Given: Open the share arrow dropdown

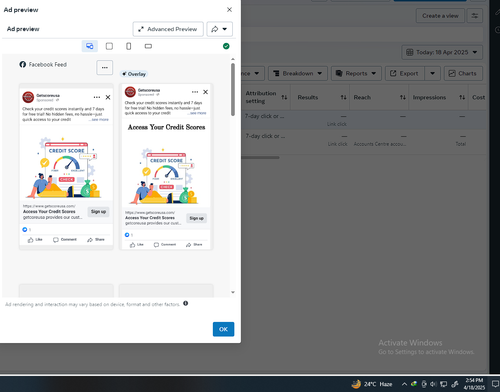Looking at the screenshot, I should click(219, 29).
